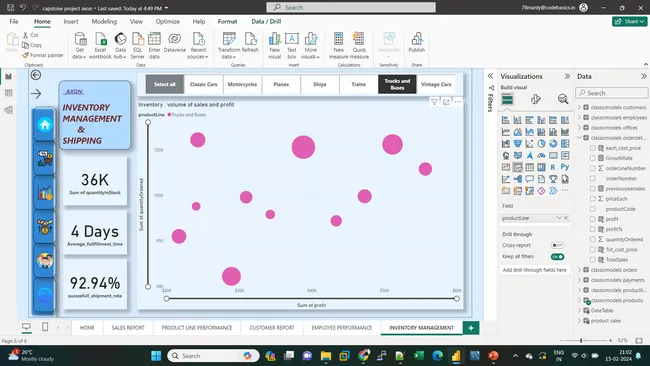Click the Select all slicer button
Image resolution: width=650 pixels, height=366 pixels.
(x=165, y=84)
